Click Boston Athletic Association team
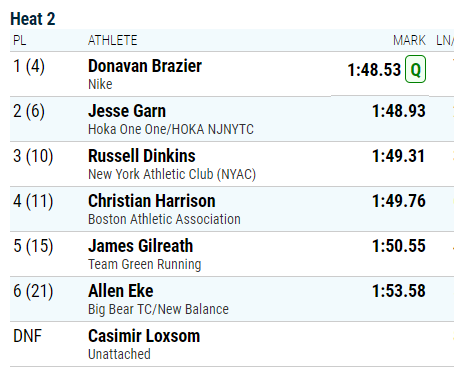 click(x=164, y=219)
